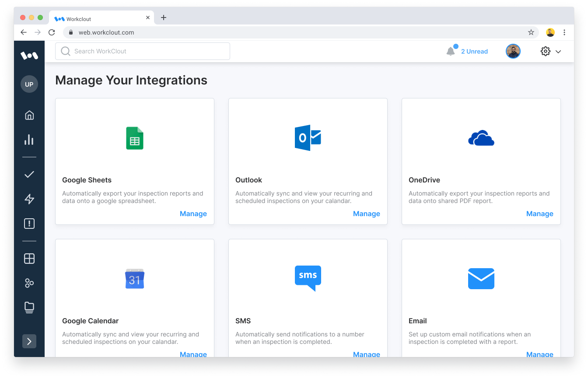Open the grid templates icon

coord(29,259)
